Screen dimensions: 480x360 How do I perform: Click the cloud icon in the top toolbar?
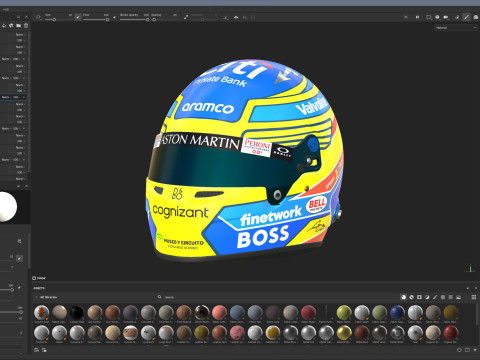point(236,17)
